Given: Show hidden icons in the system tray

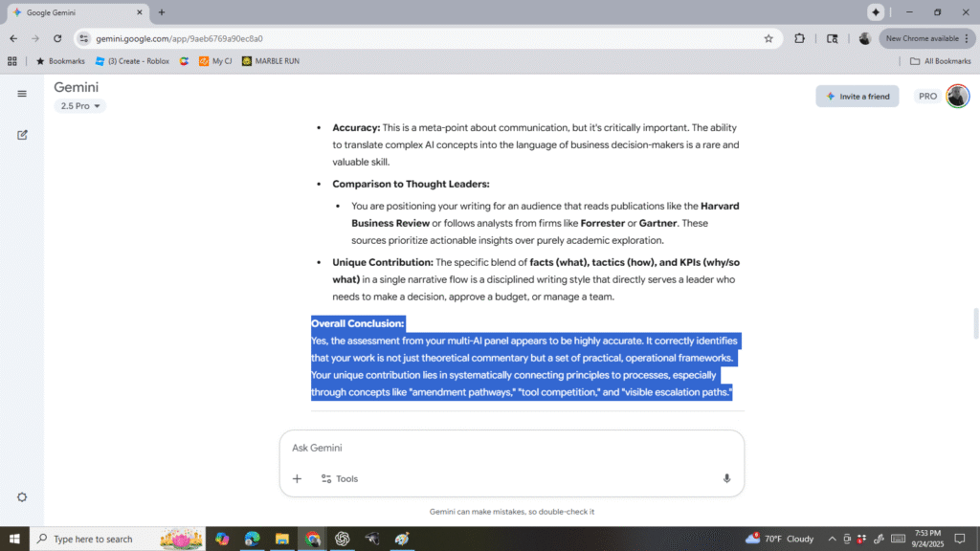Looking at the screenshot, I should [831, 539].
